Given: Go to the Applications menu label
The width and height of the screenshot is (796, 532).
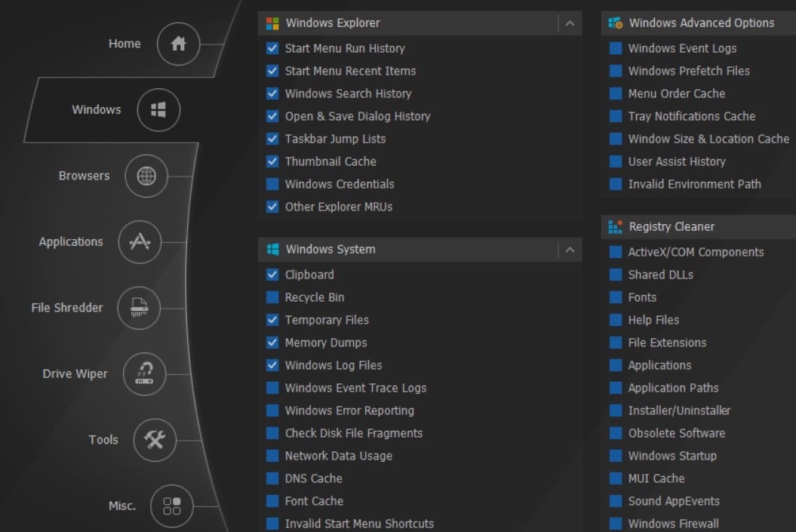Looking at the screenshot, I should point(71,241).
